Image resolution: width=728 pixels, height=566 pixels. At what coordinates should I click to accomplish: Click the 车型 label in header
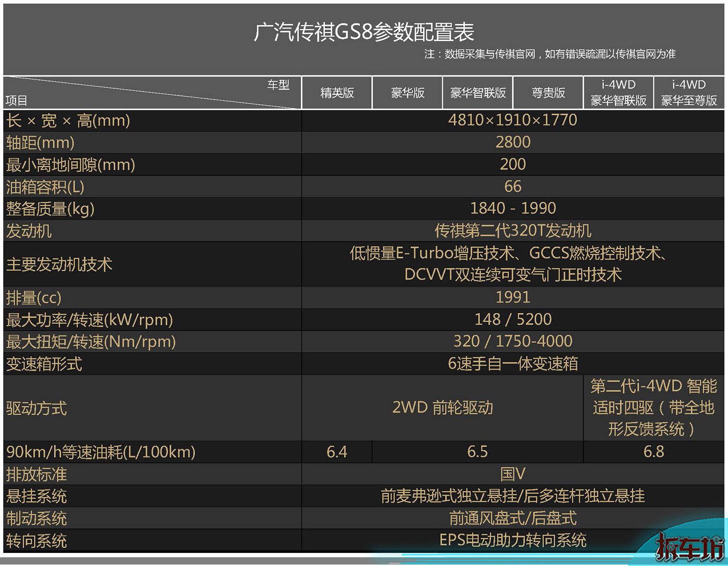278,85
